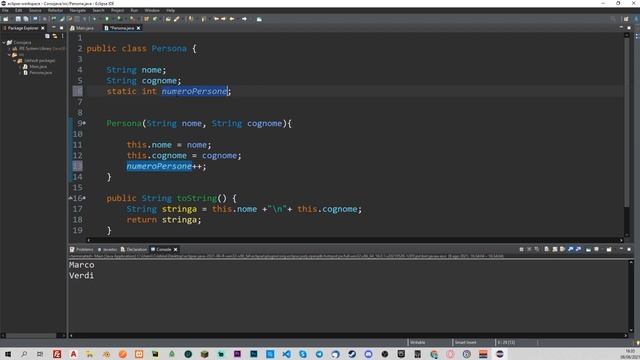Click the editor horizontal scrollbar
The image size is (640, 360).
[x=355, y=240]
